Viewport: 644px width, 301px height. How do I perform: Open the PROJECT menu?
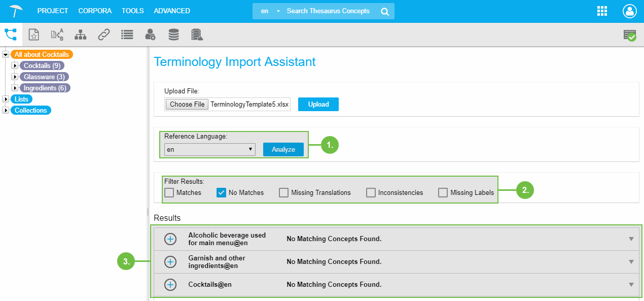point(53,11)
